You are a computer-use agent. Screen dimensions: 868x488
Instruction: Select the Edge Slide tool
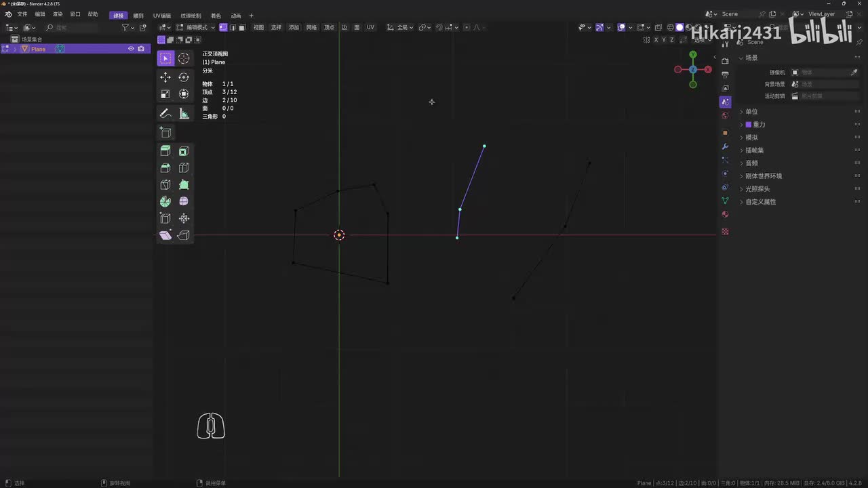pyautogui.click(x=165, y=218)
